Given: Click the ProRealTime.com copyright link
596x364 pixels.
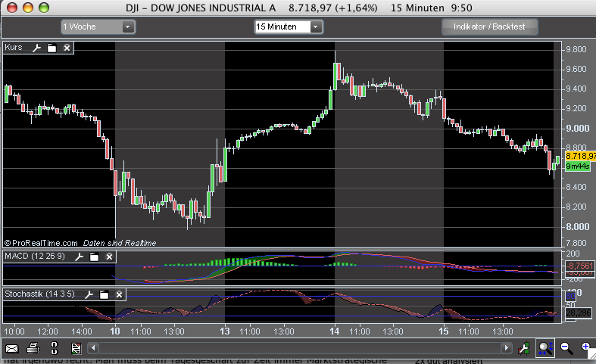Looking at the screenshot, I should [x=41, y=243].
